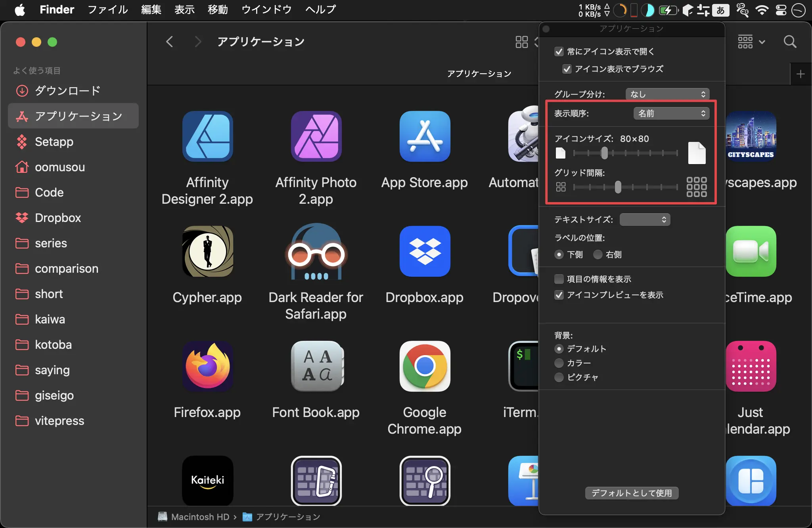This screenshot has height=528, width=812.
Task: Select 下側 label position radio
Action: click(559, 254)
